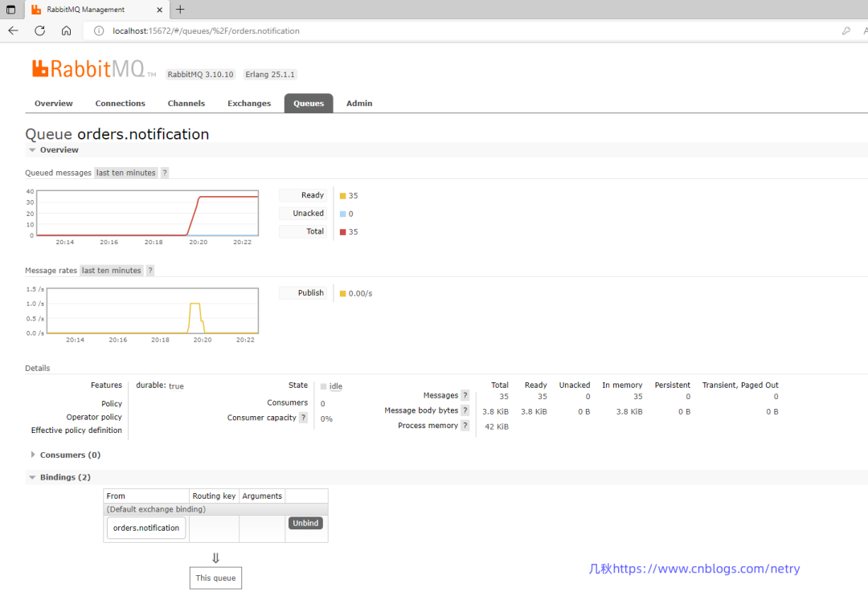Click the '(Default exchange binding)' row
868x600 pixels.
216,509
